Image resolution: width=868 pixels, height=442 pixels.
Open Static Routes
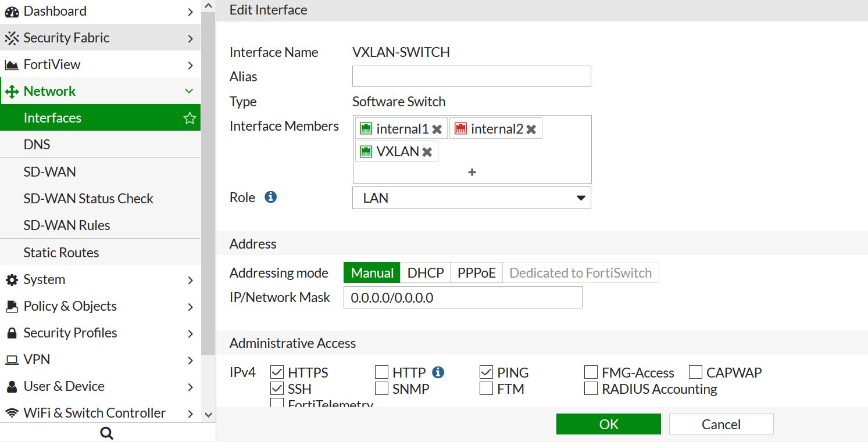(101, 253)
